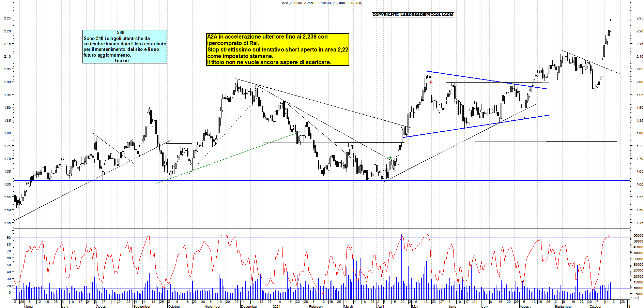Click the 1.80 label on the left price axis
The width and height of the screenshot is (644, 308).
coord(7,133)
